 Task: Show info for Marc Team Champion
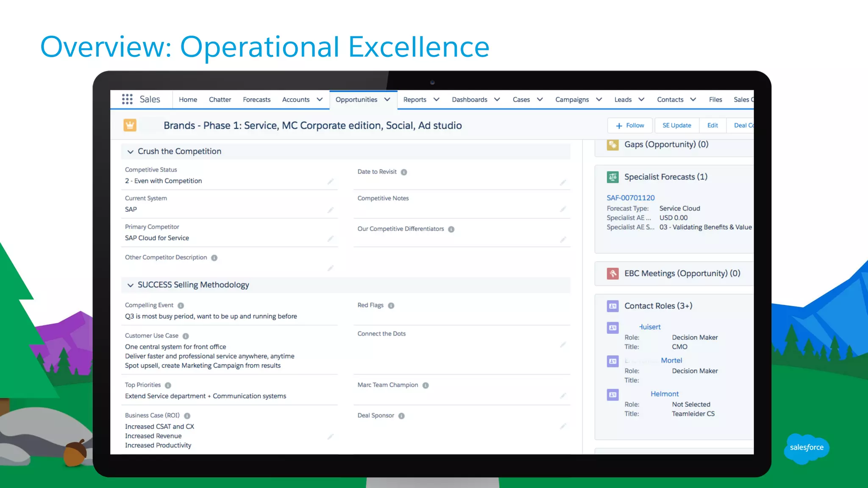[x=426, y=385]
